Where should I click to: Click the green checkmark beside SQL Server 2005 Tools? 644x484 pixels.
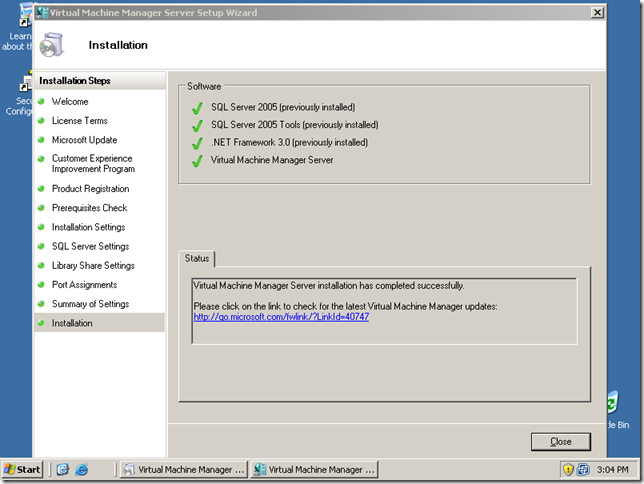(x=198, y=126)
